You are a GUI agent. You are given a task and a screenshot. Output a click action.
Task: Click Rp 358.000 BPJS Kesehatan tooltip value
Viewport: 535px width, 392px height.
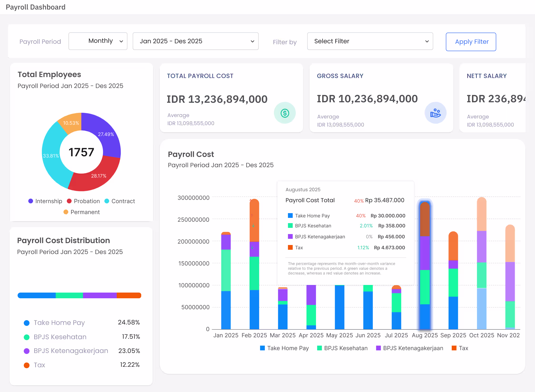pyautogui.click(x=392, y=226)
